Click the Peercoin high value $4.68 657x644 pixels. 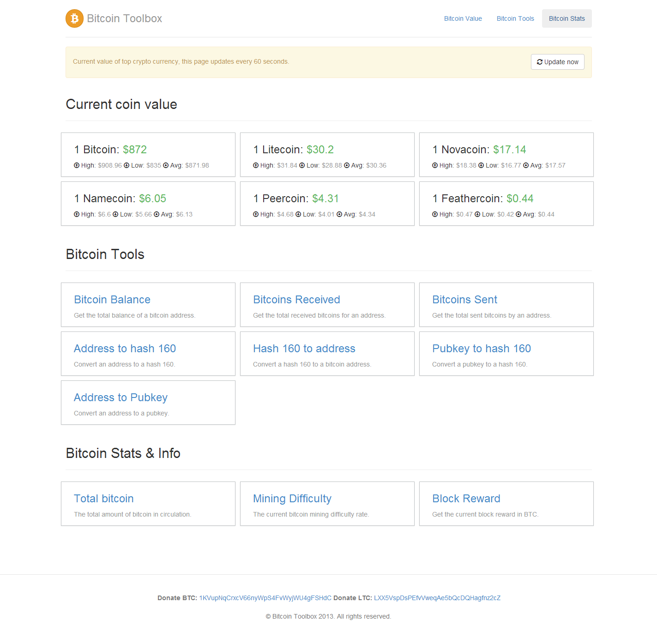click(285, 214)
